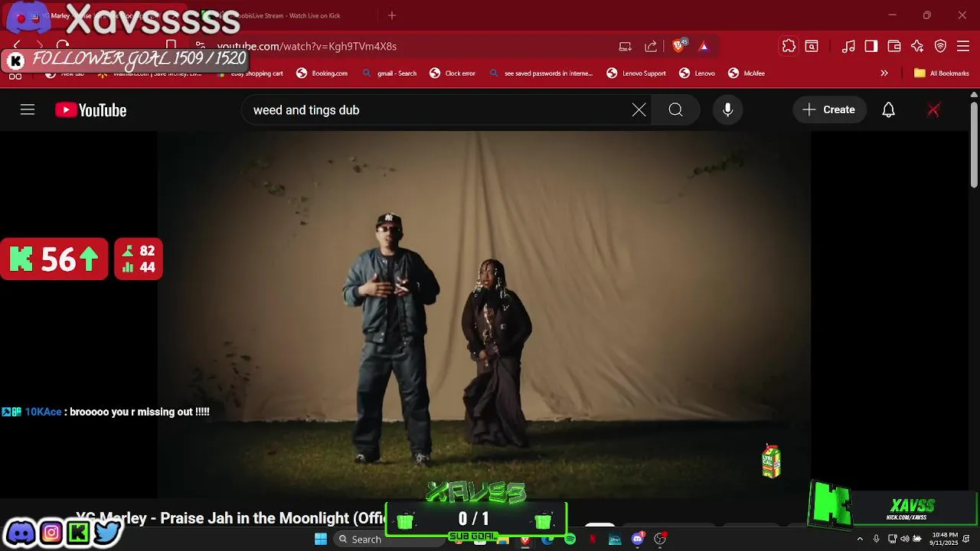This screenshot has width=980, height=551.
Task: Open the Brave VPN shield icon
Action: pyautogui.click(x=940, y=47)
